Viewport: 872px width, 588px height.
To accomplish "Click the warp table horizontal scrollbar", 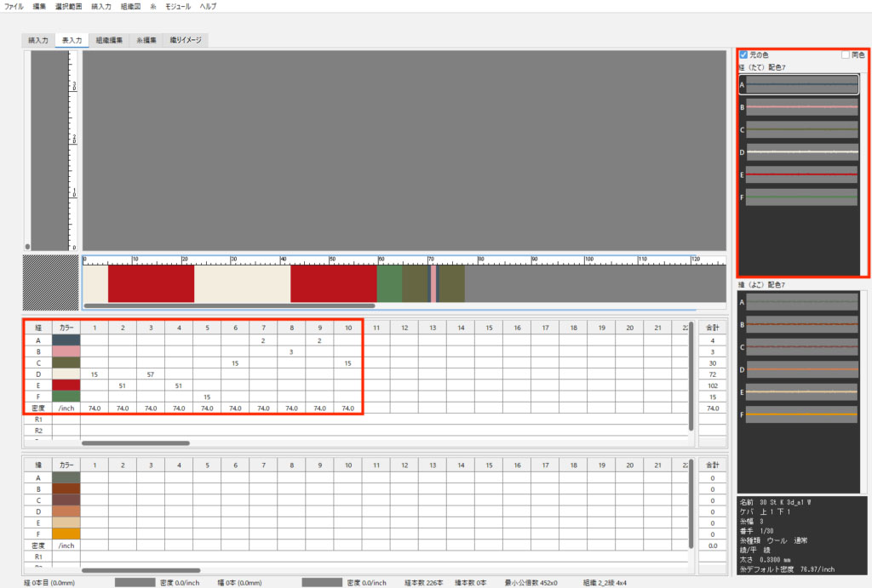I will 136,442.
